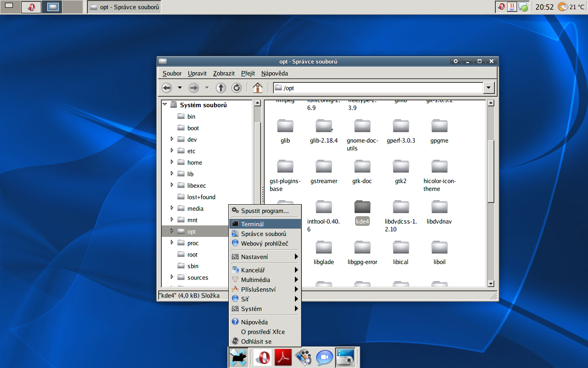This screenshot has height=368, width=588.
Task: Open the movie player icon in the dock
Action: [x=304, y=357]
